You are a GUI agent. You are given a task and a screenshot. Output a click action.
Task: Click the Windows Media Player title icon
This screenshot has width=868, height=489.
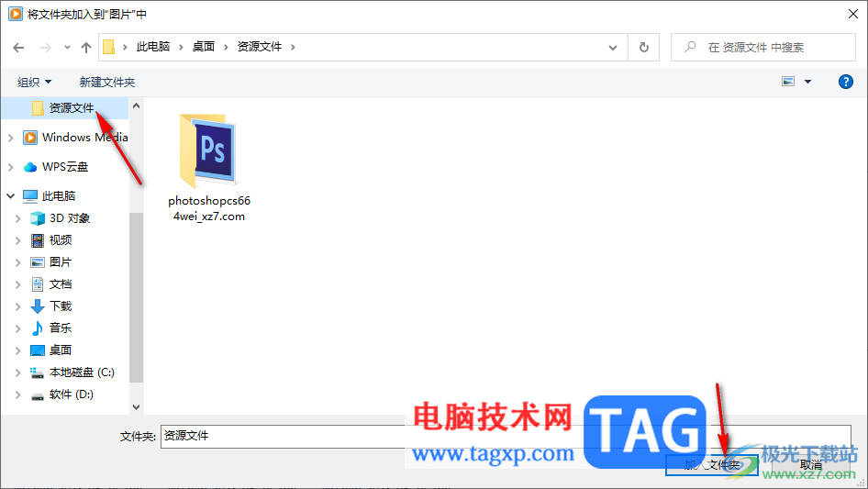(x=16, y=14)
